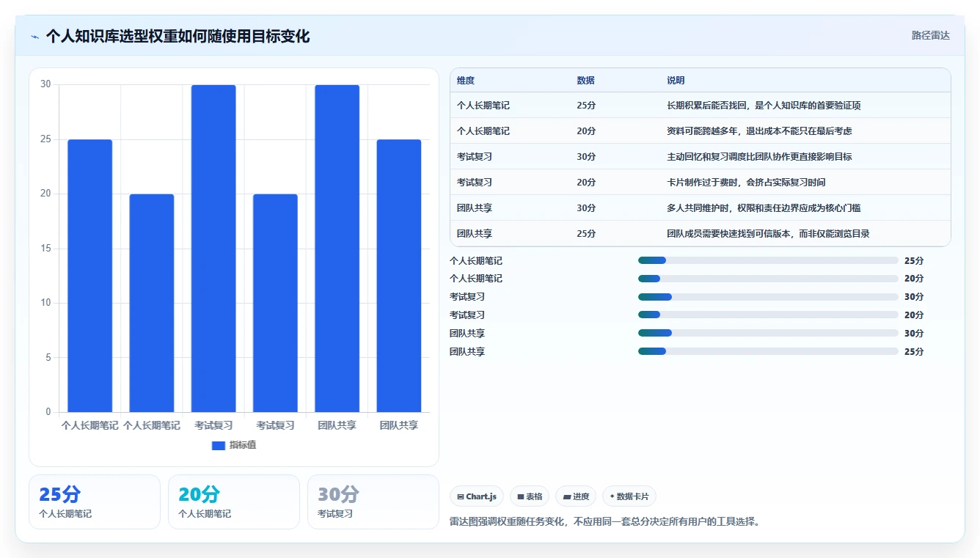The height and width of the screenshot is (558, 980).
Task: Click the 考试复习 chart bar at value 20
Action: coord(275,303)
